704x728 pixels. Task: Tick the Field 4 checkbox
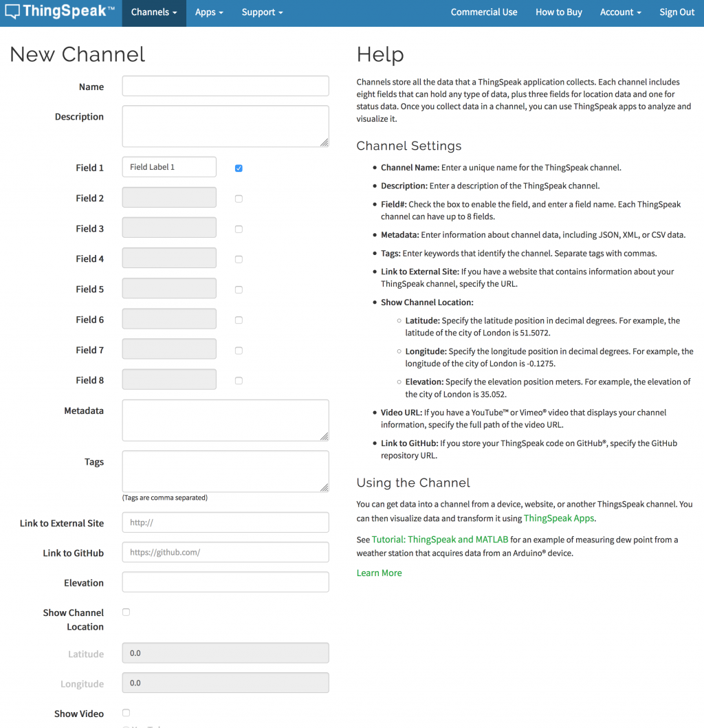pyautogui.click(x=239, y=259)
